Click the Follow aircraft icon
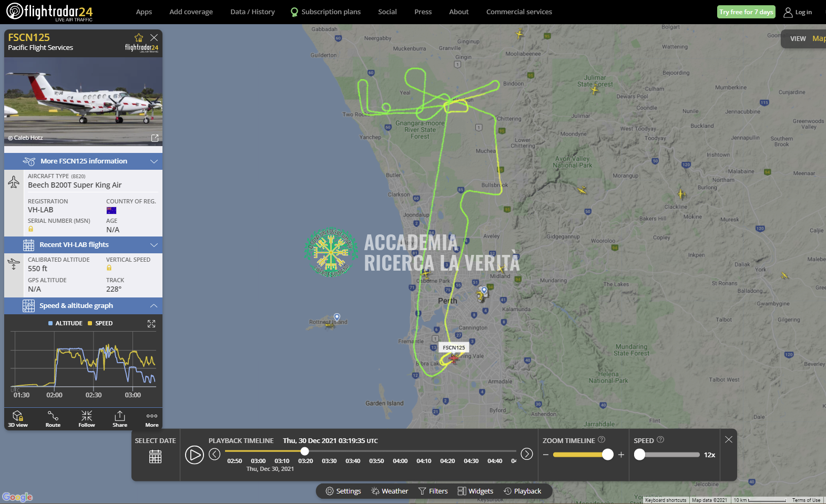Image resolution: width=826 pixels, height=504 pixels. pyautogui.click(x=87, y=418)
